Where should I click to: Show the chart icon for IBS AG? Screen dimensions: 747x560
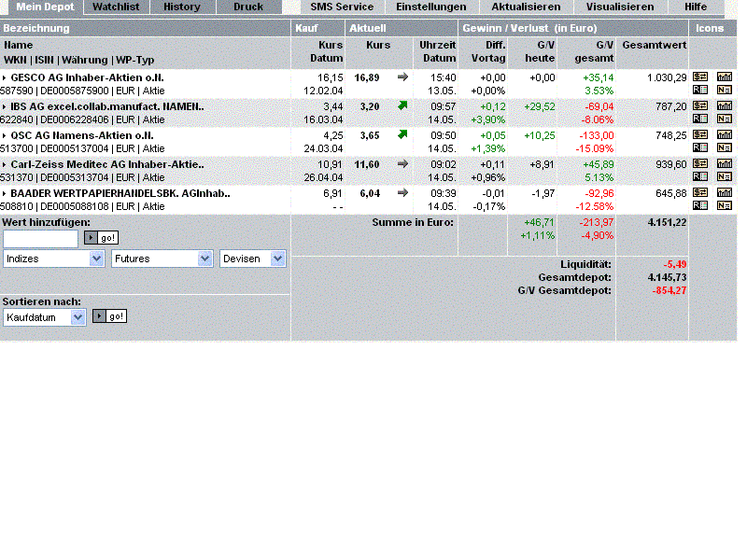coord(725,105)
